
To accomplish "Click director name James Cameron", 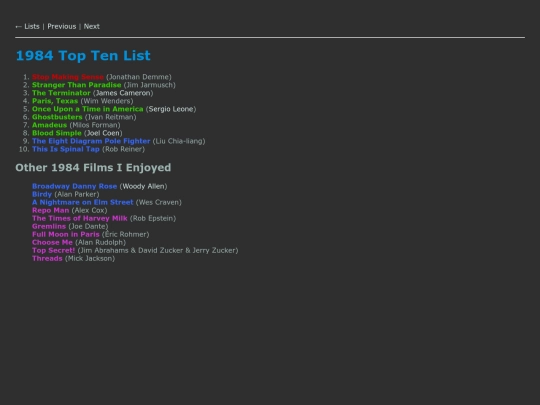I will click(x=123, y=93).
